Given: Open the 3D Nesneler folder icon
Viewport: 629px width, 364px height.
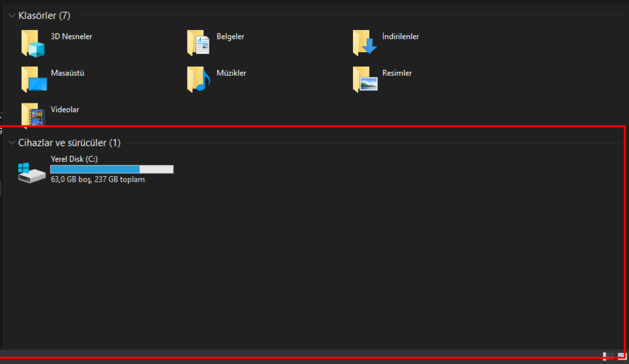Looking at the screenshot, I should [x=33, y=43].
